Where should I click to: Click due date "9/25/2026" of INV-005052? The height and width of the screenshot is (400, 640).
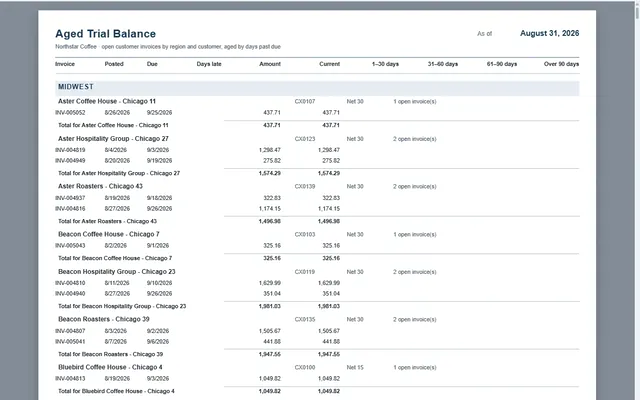[x=160, y=113]
